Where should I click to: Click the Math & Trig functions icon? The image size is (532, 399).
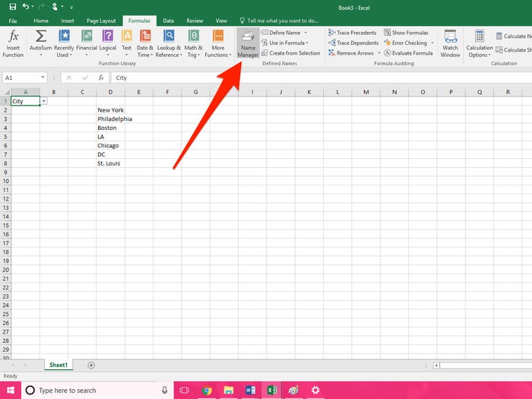194,43
